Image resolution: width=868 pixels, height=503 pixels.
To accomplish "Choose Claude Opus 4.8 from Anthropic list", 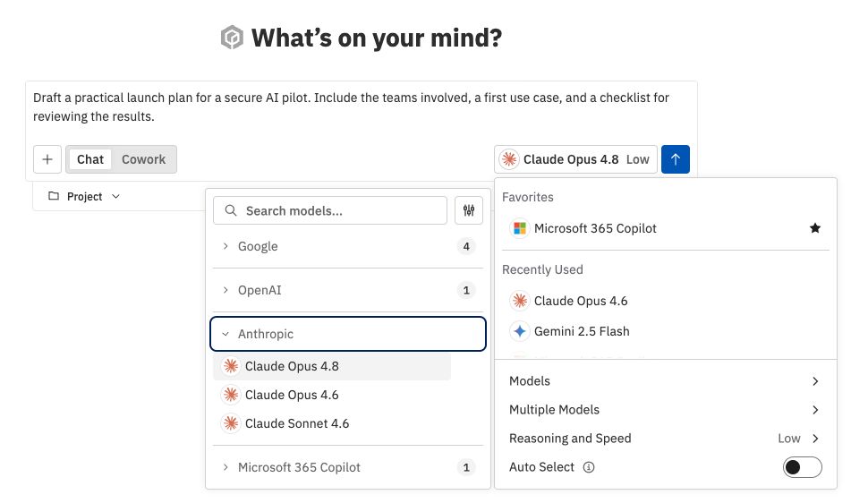I will tap(332, 366).
